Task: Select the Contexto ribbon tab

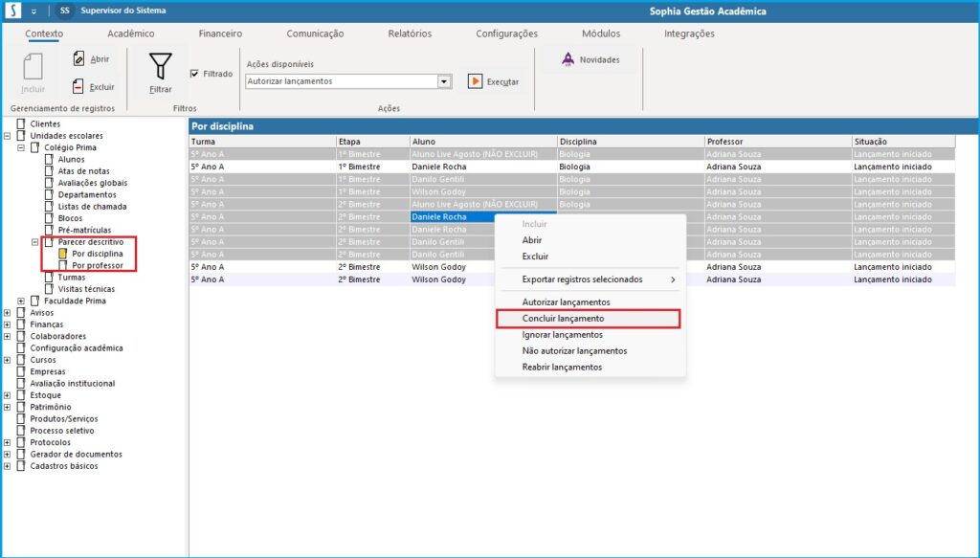Action: tap(44, 33)
